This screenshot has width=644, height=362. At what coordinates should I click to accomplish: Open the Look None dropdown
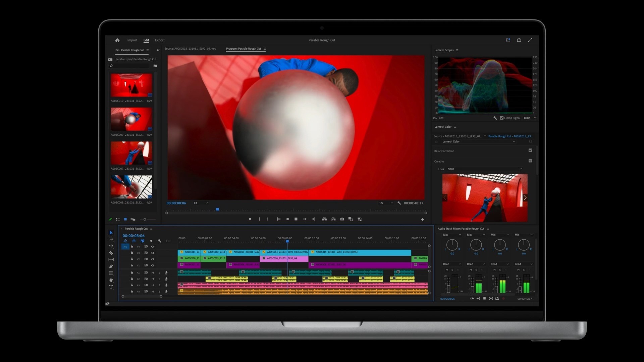(x=484, y=169)
